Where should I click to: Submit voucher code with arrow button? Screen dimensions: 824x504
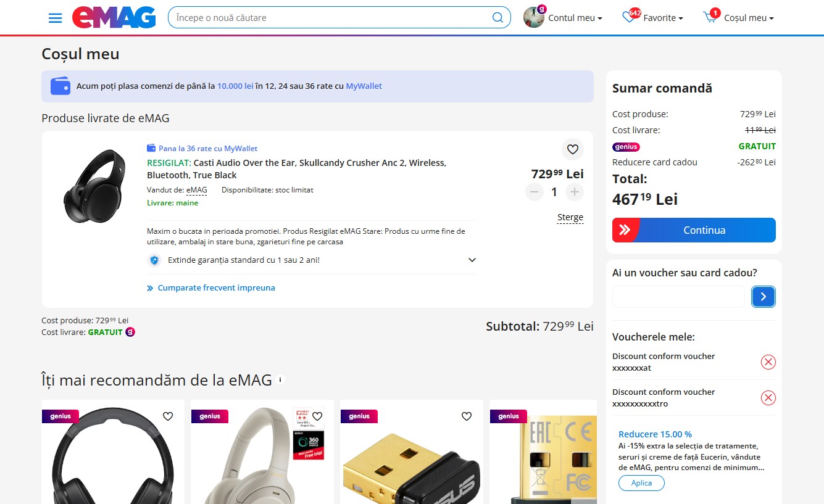coord(764,297)
